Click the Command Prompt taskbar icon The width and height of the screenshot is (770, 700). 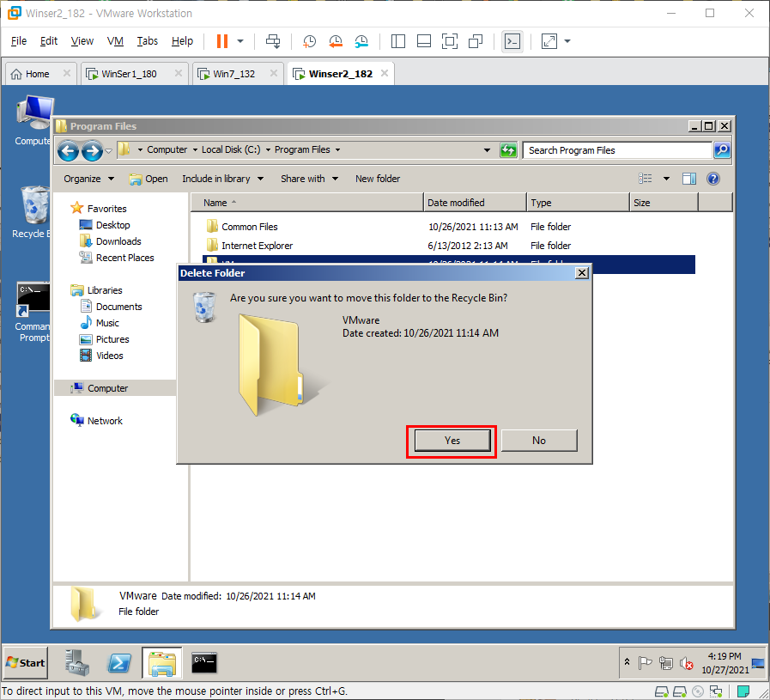click(204, 663)
